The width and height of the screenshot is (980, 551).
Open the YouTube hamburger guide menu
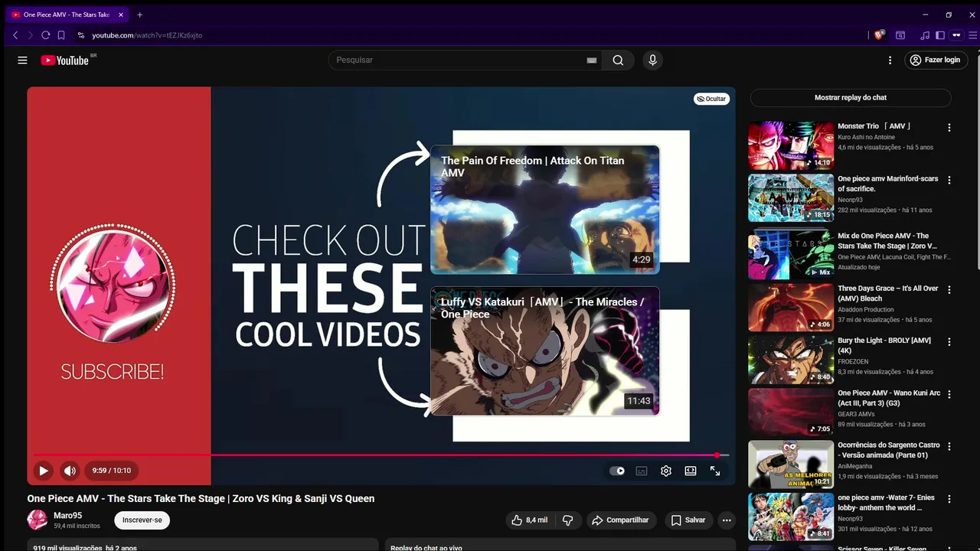click(x=22, y=60)
